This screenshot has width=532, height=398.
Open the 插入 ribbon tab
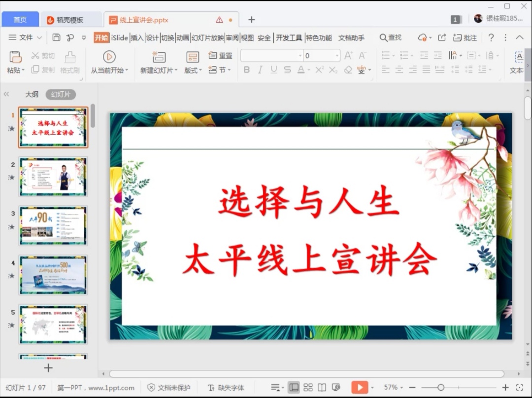tap(136, 37)
